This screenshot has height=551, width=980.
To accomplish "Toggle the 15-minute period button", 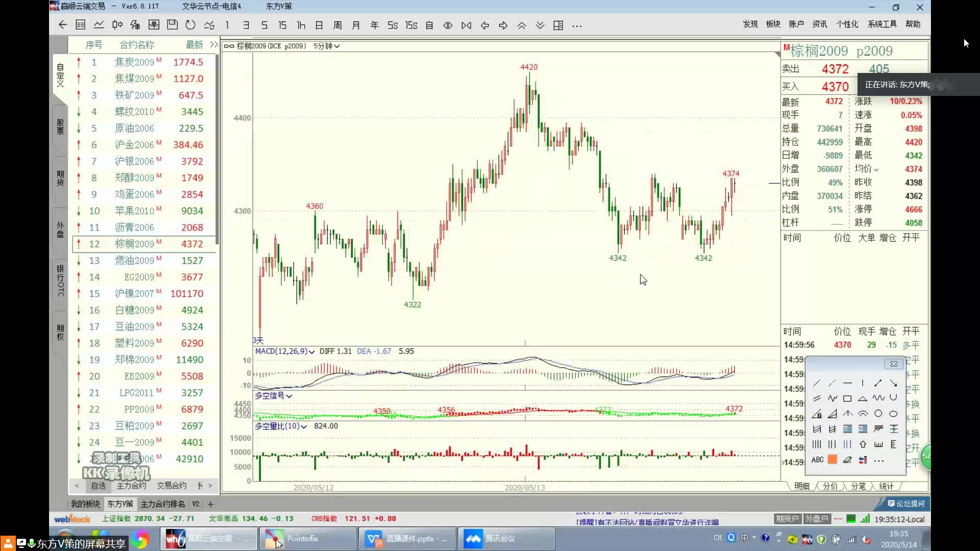I will tap(282, 25).
